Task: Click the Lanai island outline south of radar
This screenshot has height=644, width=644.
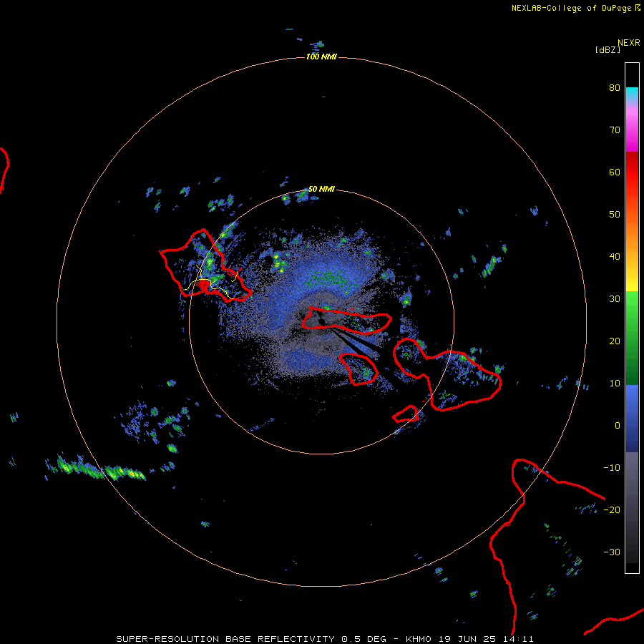Action: [358, 369]
